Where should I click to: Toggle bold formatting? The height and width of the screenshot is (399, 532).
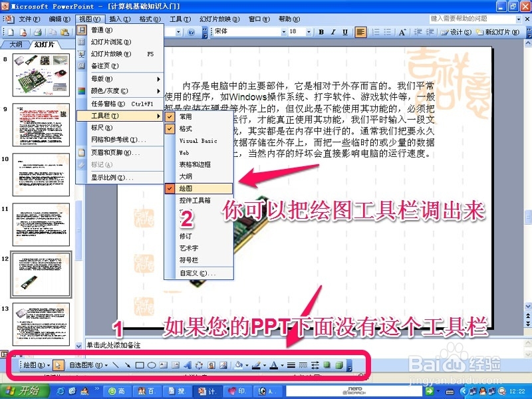pos(321,32)
